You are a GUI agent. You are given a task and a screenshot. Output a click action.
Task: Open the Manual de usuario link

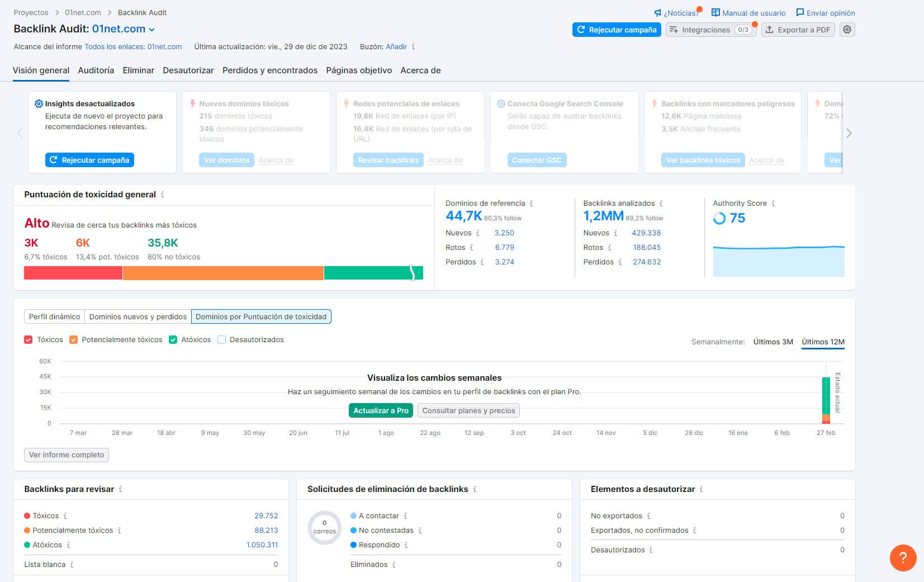[x=748, y=13]
